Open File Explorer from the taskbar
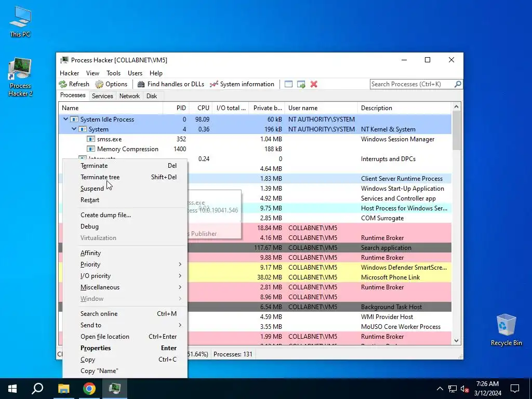 coord(63,389)
